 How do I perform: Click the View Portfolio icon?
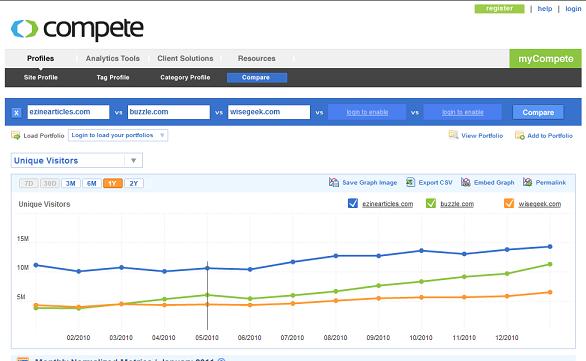point(453,135)
